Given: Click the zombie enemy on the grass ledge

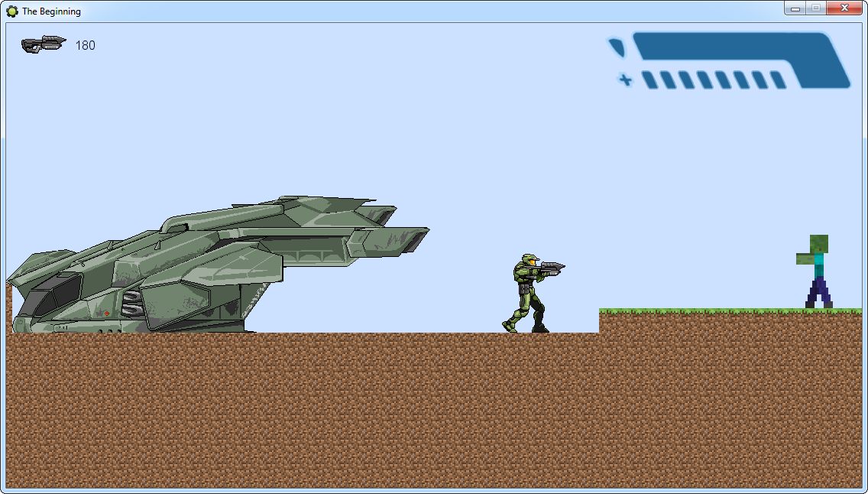Looking at the screenshot, I should click(815, 271).
